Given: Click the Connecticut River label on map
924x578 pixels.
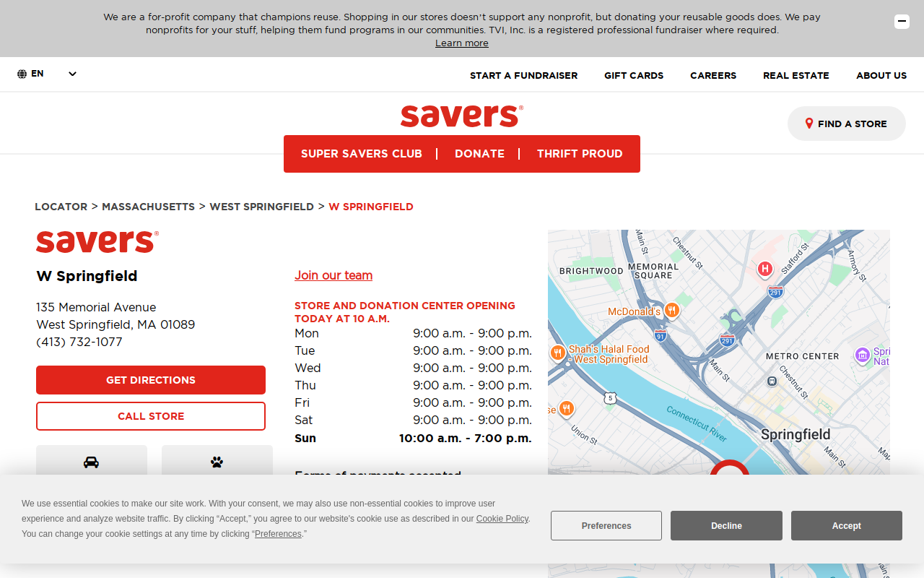Looking at the screenshot, I should point(697,423).
